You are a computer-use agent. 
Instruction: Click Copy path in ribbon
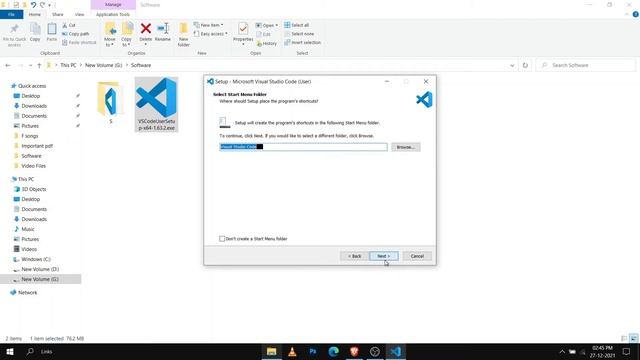(76, 34)
